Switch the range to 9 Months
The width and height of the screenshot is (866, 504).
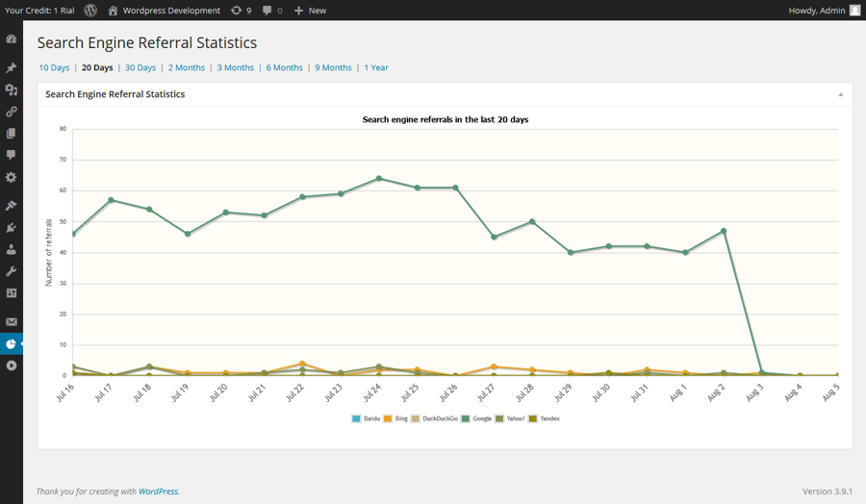pyautogui.click(x=333, y=67)
